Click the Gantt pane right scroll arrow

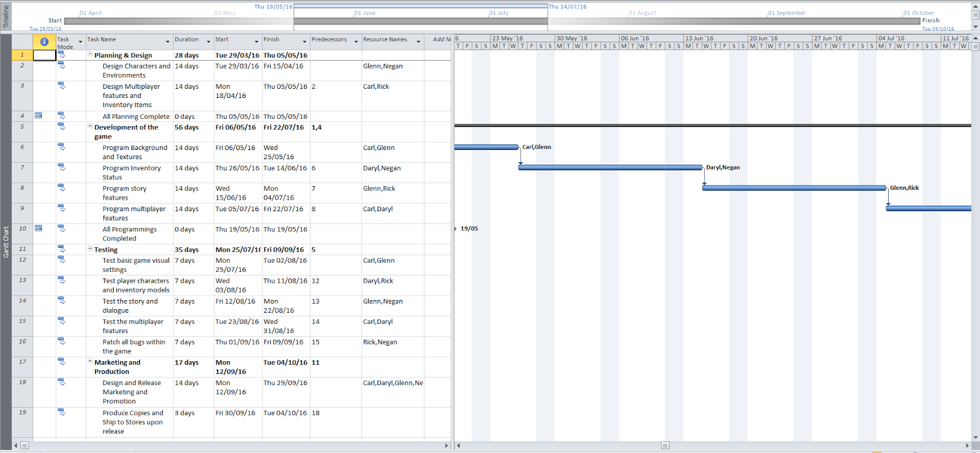click(967, 445)
